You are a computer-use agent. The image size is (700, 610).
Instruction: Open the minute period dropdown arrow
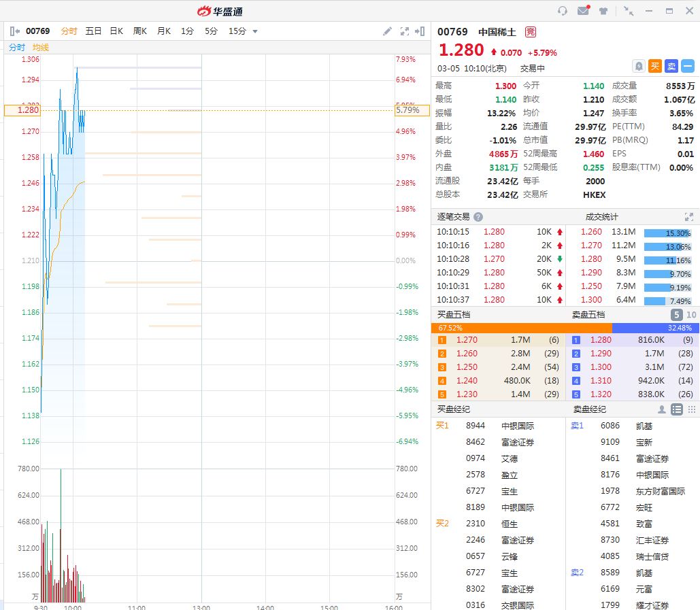click(x=255, y=31)
